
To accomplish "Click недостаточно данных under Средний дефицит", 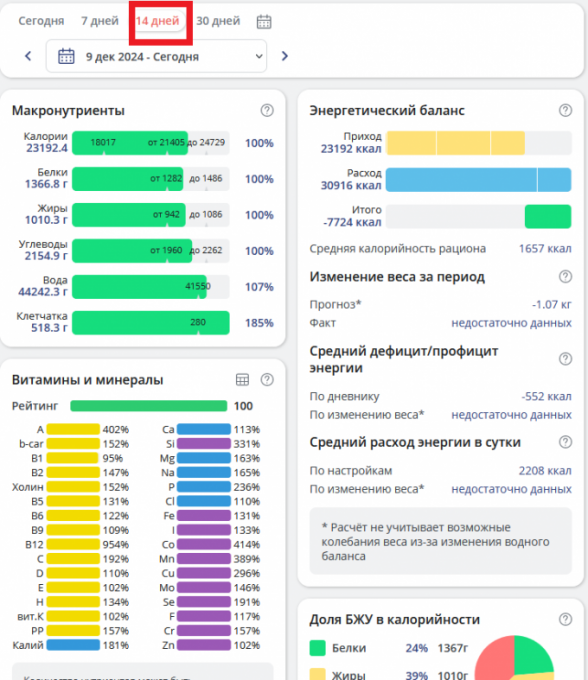I will point(511,415).
